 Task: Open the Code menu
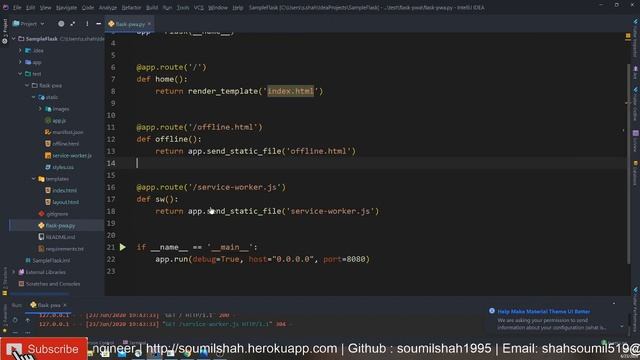[88, 7]
